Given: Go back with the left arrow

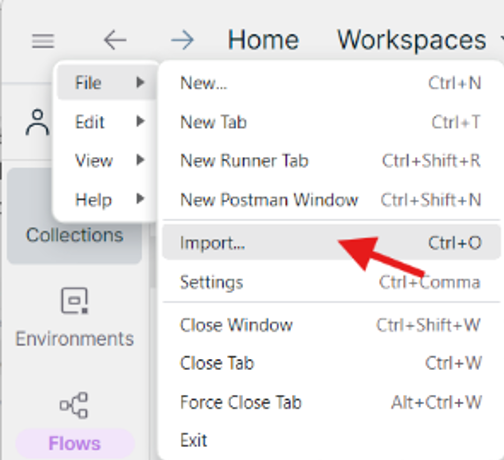Looking at the screenshot, I should (x=115, y=40).
